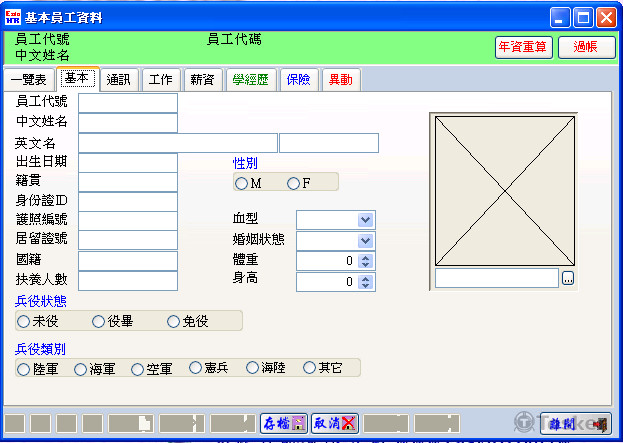Image resolution: width=623 pixels, height=443 pixels.
Task: Focus the photo file path field
Action: 497,278
